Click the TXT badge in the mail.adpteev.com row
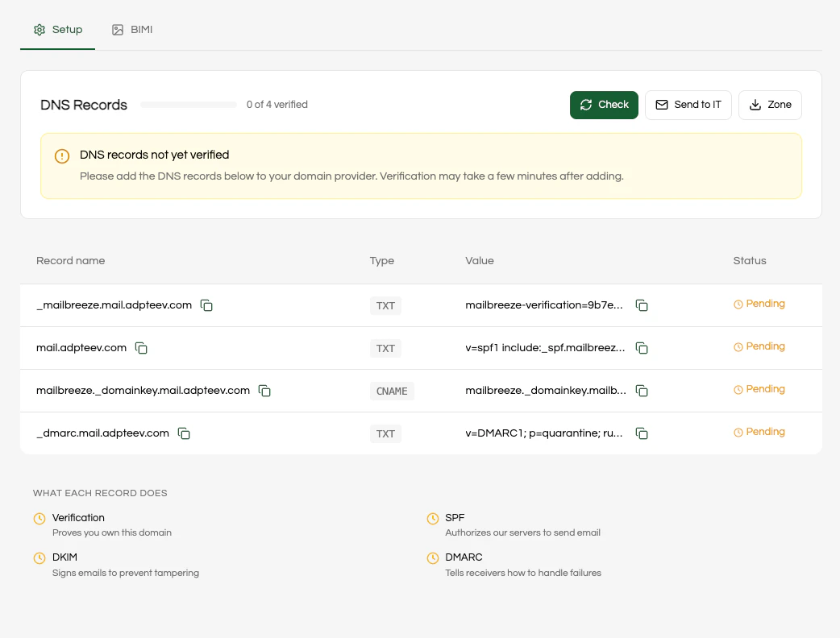840x638 pixels. tap(385, 349)
